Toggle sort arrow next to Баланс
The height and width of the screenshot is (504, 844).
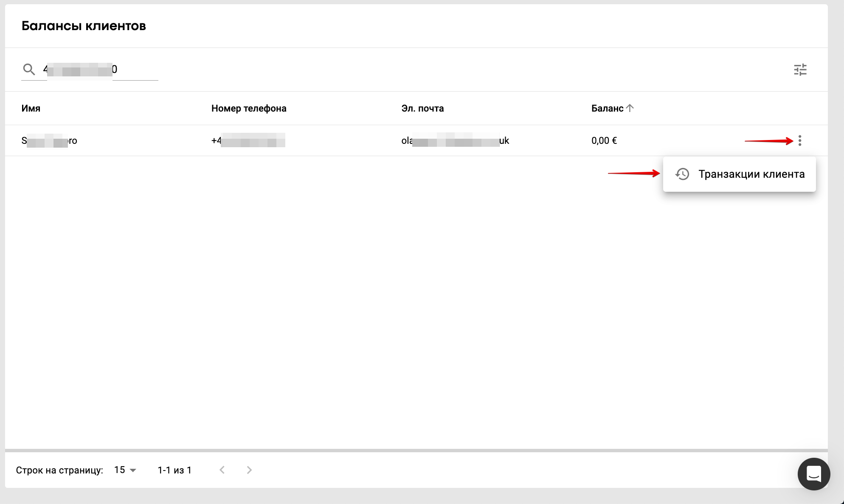tap(630, 108)
